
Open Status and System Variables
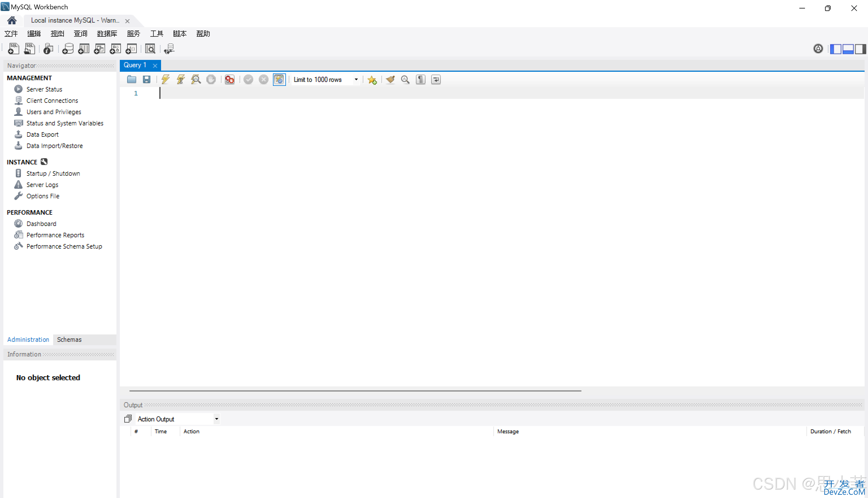tap(65, 123)
